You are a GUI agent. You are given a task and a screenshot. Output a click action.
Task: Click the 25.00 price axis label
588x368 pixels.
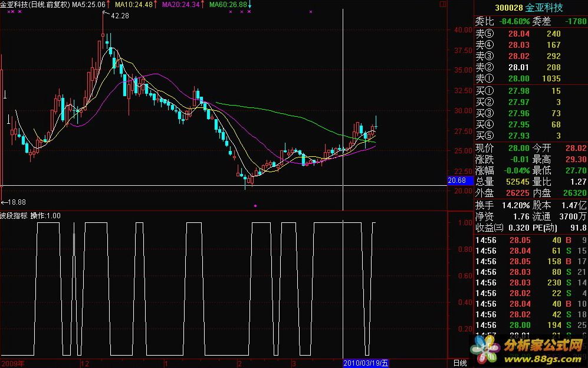(x=463, y=151)
